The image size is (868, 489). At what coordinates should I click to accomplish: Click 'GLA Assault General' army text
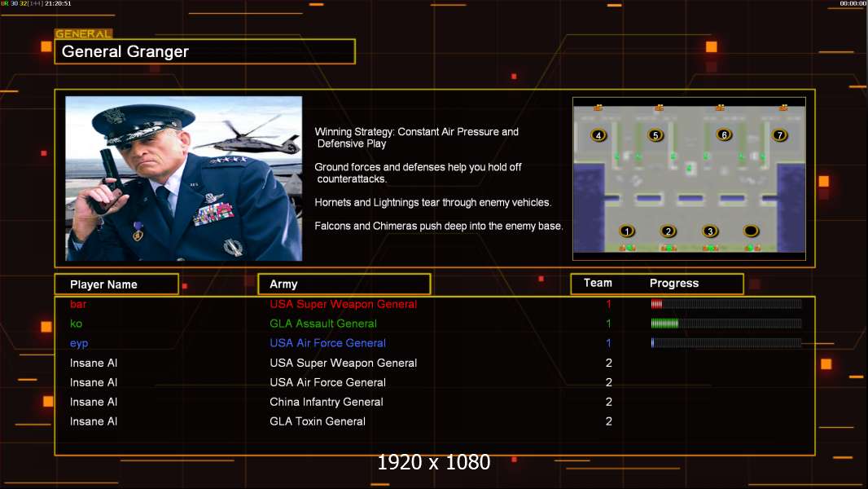click(323, 324)
